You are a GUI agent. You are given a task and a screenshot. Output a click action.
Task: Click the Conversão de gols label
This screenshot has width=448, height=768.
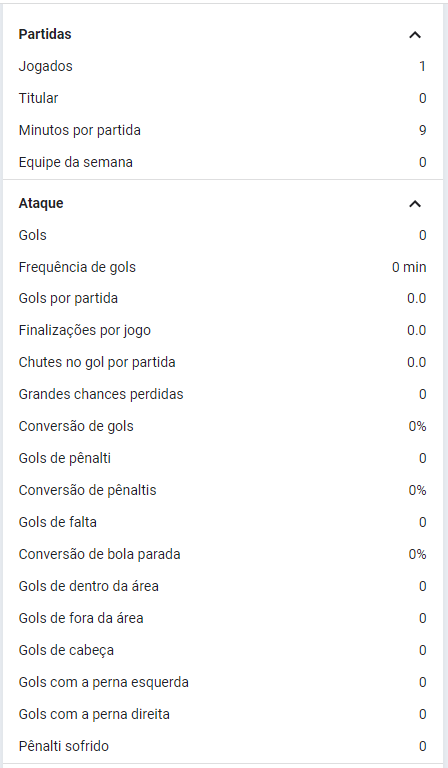coord(76,426)
